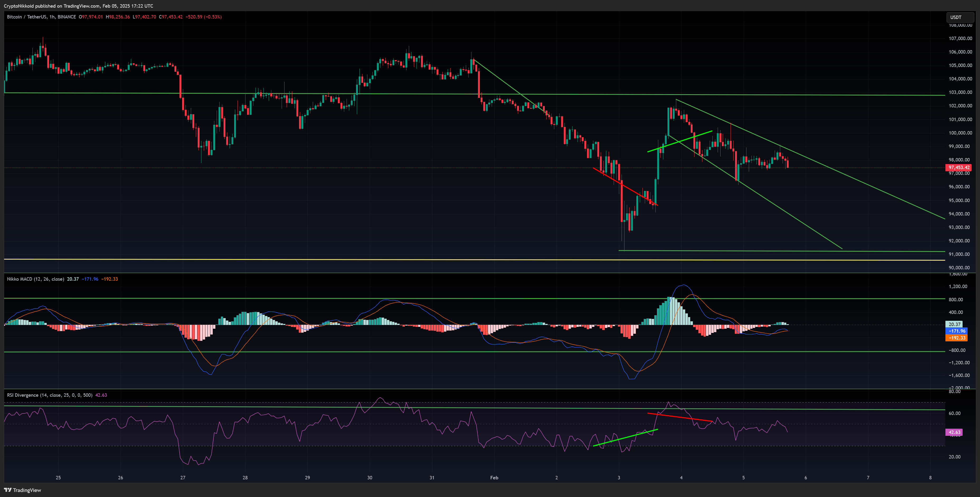Screen dimensions: 980x497
Task: Click the date label 25 on time axis
Action: [x=58, y=477]
